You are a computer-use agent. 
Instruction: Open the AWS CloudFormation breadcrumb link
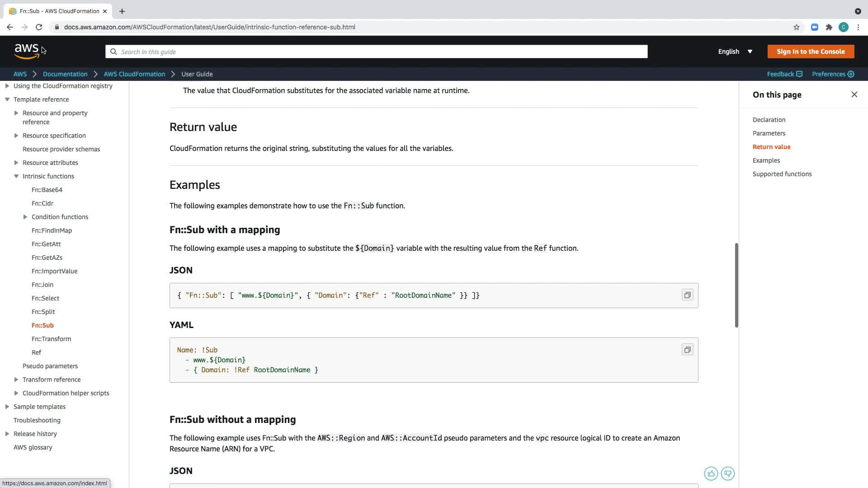click(134, 74)
